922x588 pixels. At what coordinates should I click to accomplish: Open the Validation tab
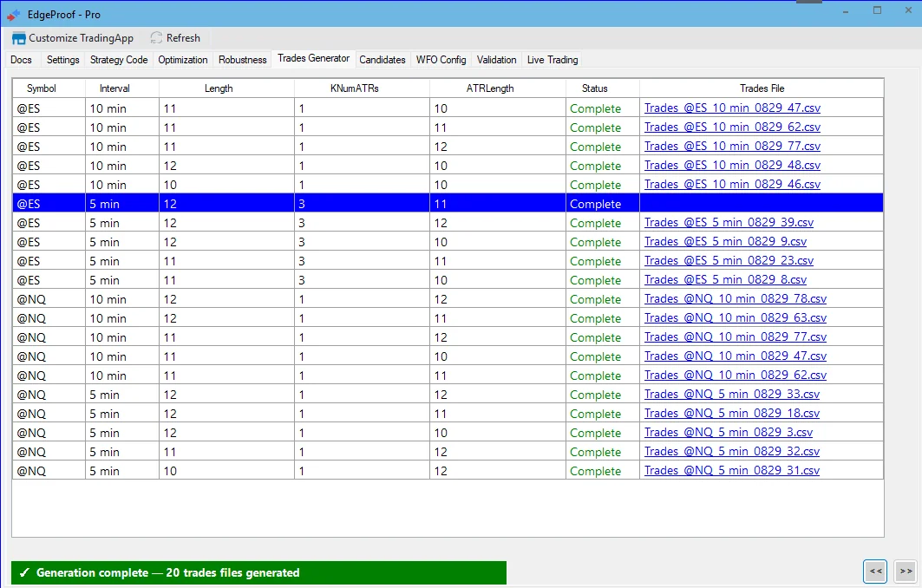tap(496, 59)
